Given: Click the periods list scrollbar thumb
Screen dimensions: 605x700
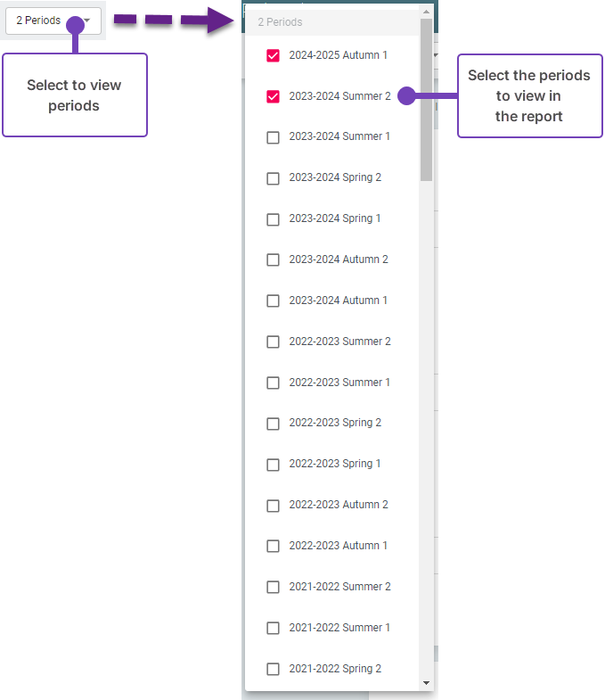Looking at the screenshot, I should (x=427, y=98).
